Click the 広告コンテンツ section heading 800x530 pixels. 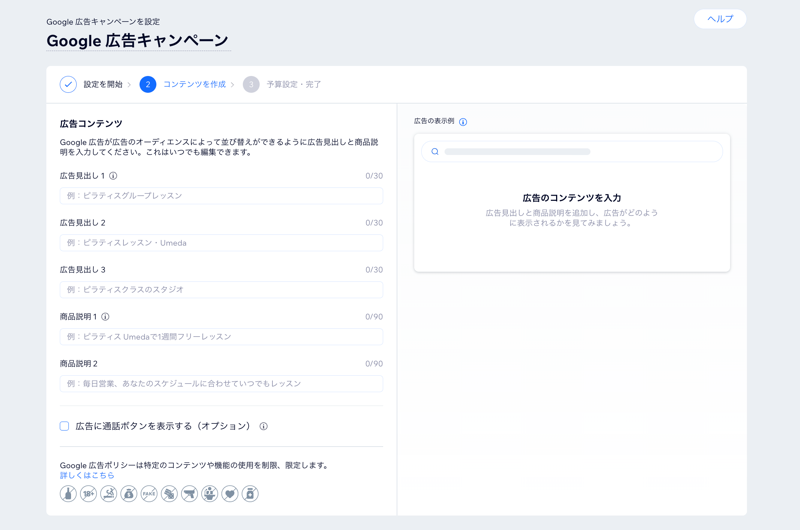(x=91, y=123)
